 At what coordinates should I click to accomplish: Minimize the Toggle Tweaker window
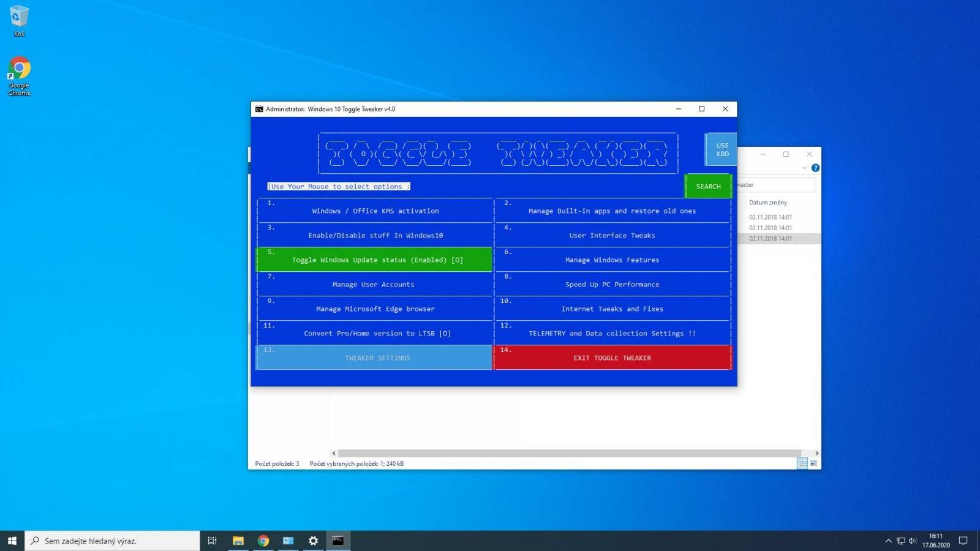pos(679,109)
